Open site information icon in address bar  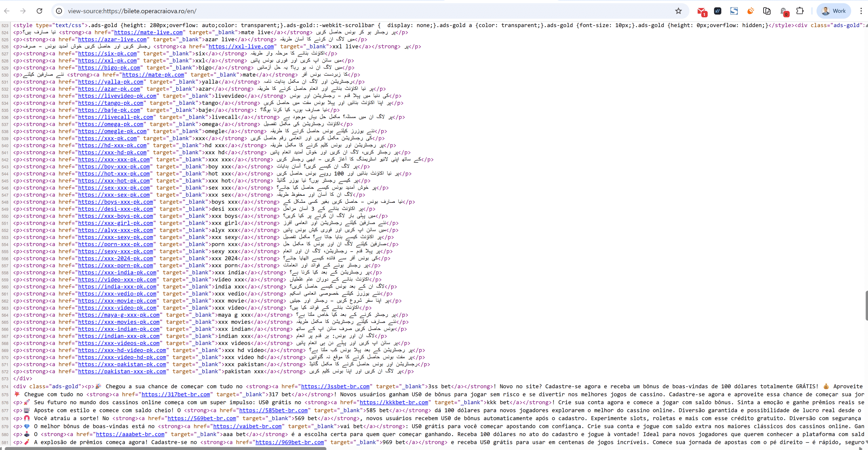[59, 11]
